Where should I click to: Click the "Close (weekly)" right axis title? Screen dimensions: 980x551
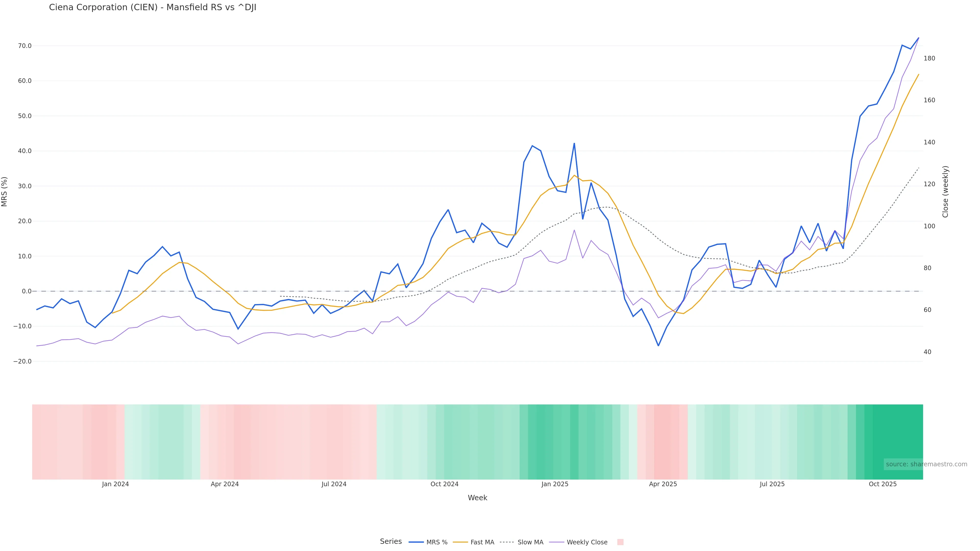click(x=945, y=192)
